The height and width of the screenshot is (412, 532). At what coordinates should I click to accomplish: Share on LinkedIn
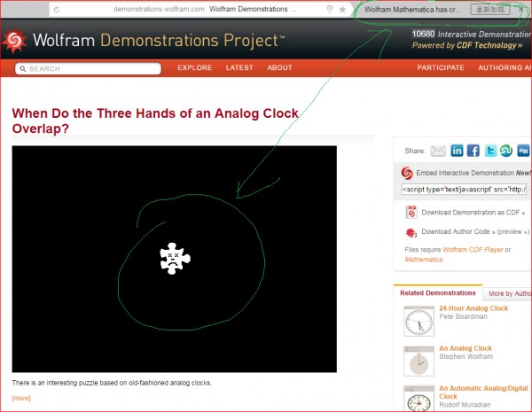(x=457, y=151)
